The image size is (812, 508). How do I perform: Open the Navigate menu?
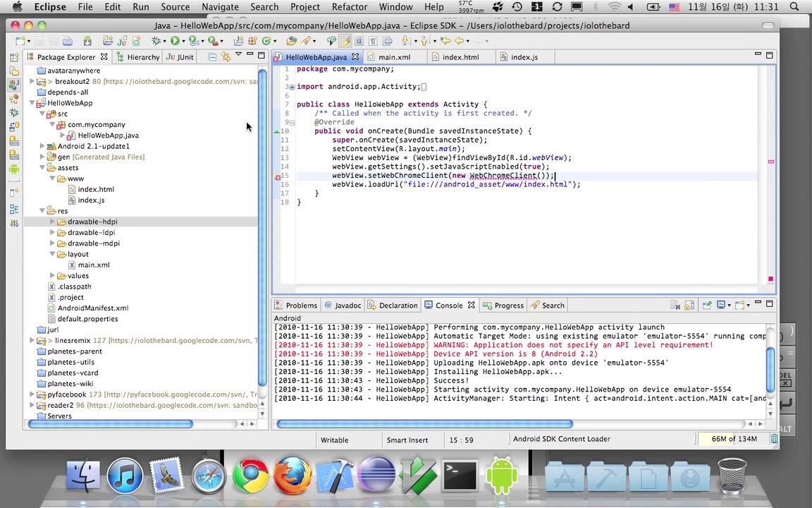click(x=220, y=7)
